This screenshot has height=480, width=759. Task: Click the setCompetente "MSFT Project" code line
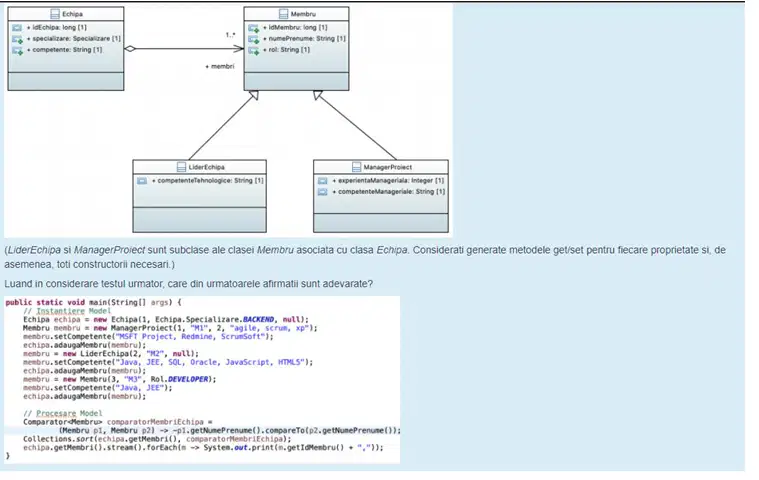click(148, 336)
